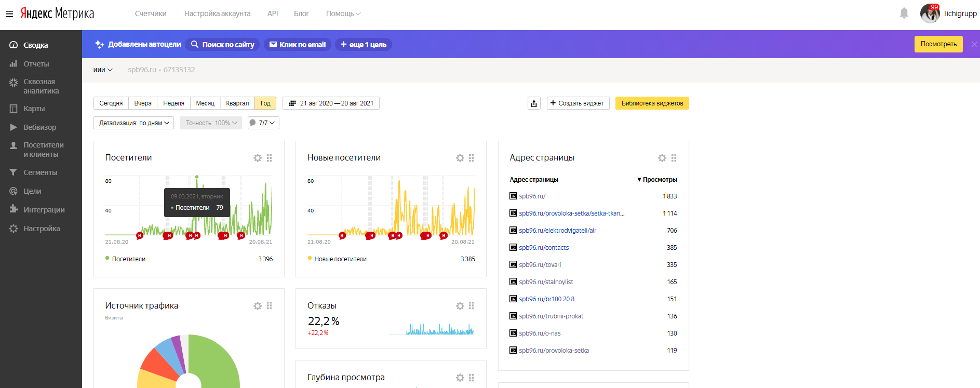980x388 pixels.
Task: Click the Создать виджет button
Action: click(x=578, y=103)
